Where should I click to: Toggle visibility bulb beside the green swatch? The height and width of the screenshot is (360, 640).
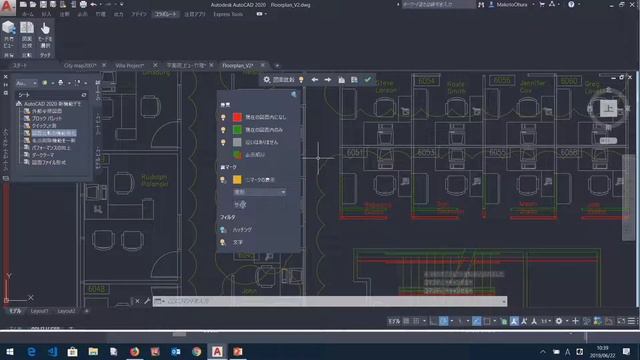tap(223, 130)
